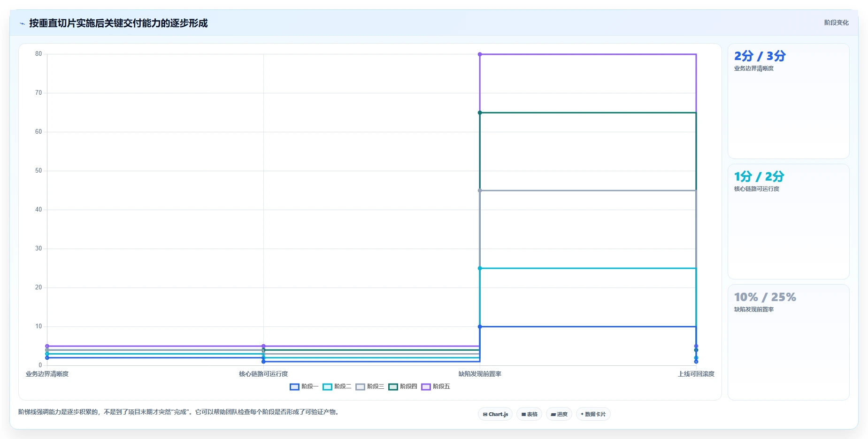Click the y-axis tick value 30

click(38, 249)
